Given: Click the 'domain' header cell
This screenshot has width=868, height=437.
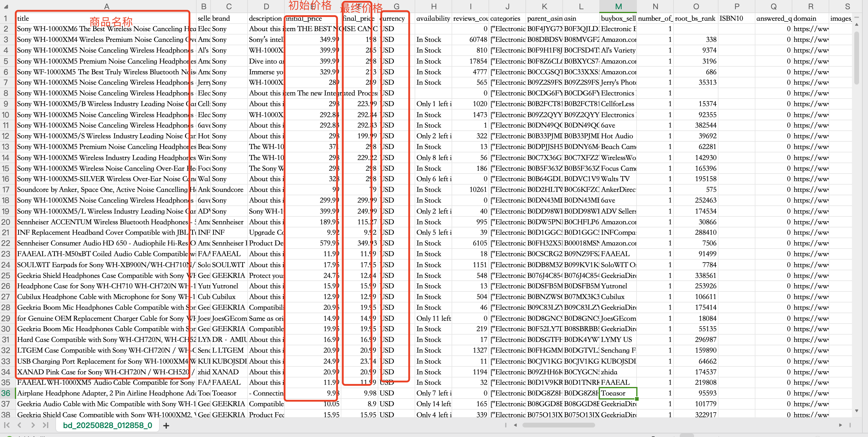Looking at the screenshot, I should (811, 18).
